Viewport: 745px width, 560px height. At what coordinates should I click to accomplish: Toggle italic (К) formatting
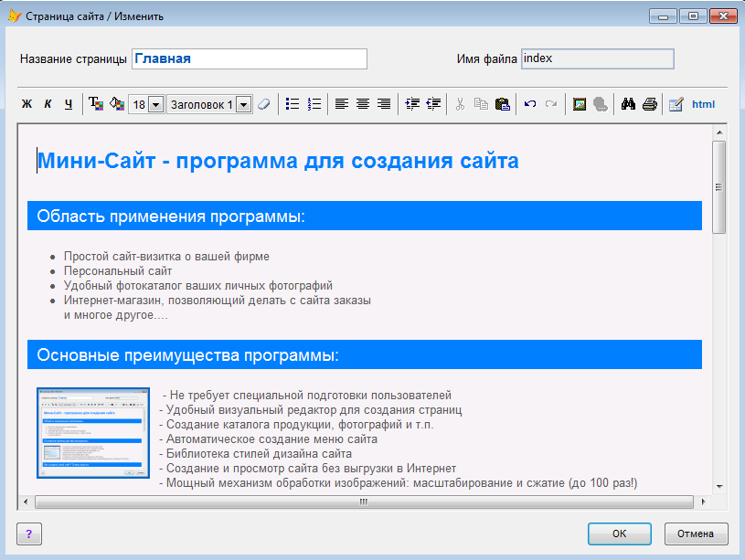pos(48,104)
